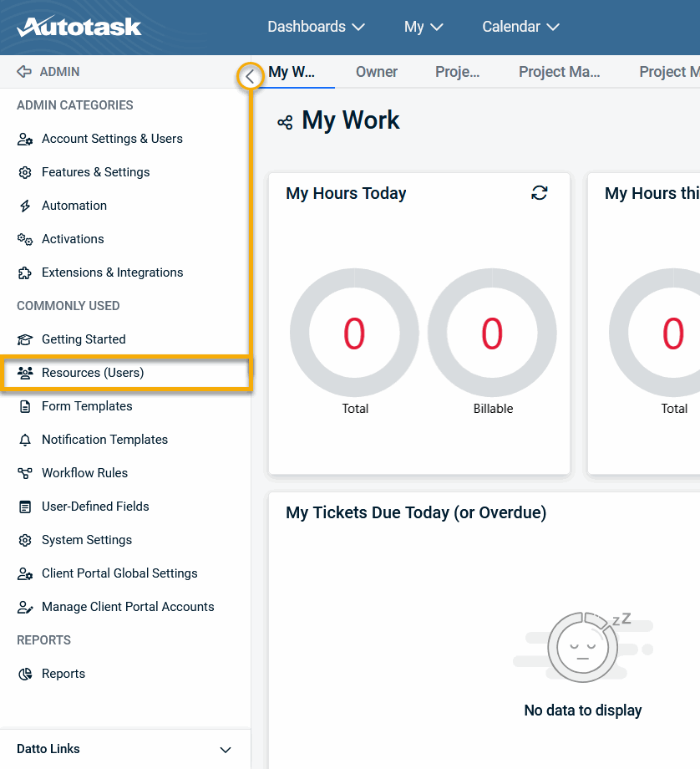
Task: Click the Workflow Rules icon
Action: click(x=25, y=473)
